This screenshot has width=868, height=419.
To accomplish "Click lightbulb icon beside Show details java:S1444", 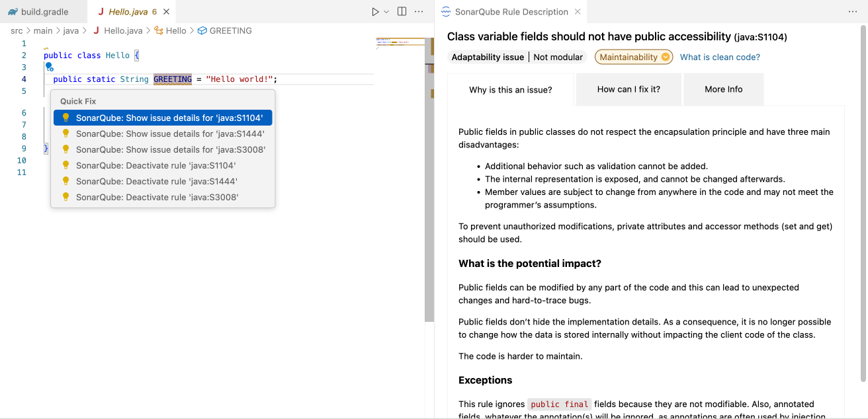I will [65, 133].
